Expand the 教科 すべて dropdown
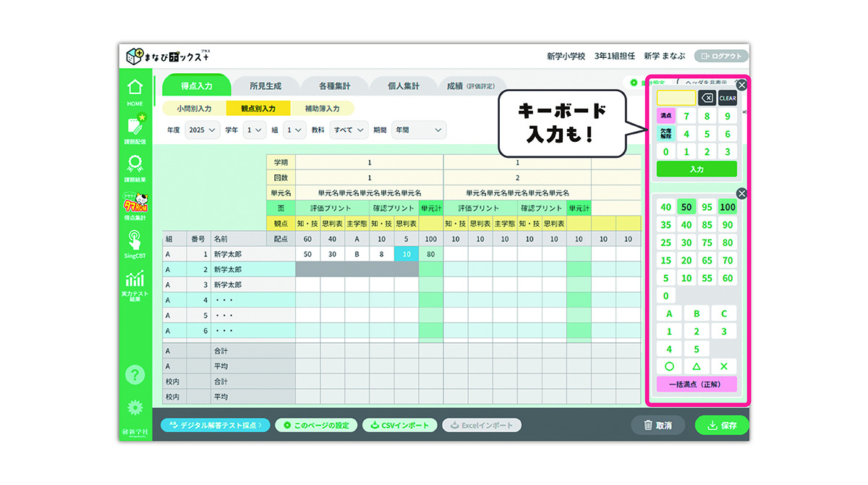 (x=349, y=130)
